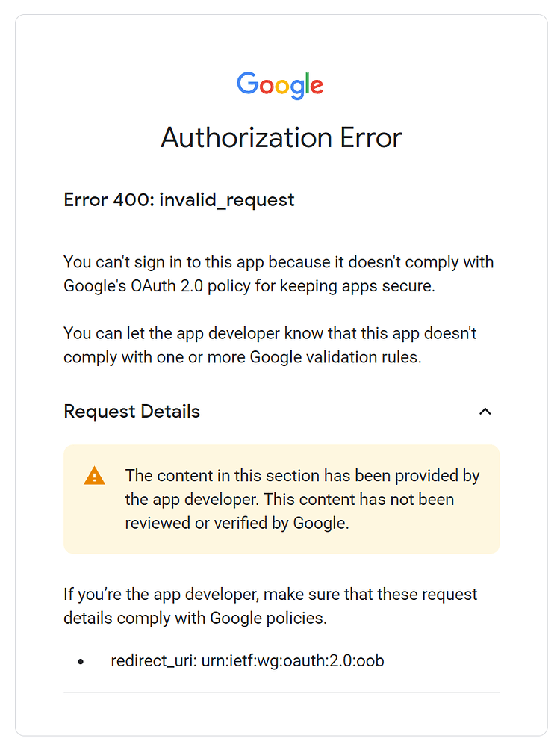Click the "Google's OAuth 2.0 policy" line
Viewport: 560px width, 747px height.
249,285
